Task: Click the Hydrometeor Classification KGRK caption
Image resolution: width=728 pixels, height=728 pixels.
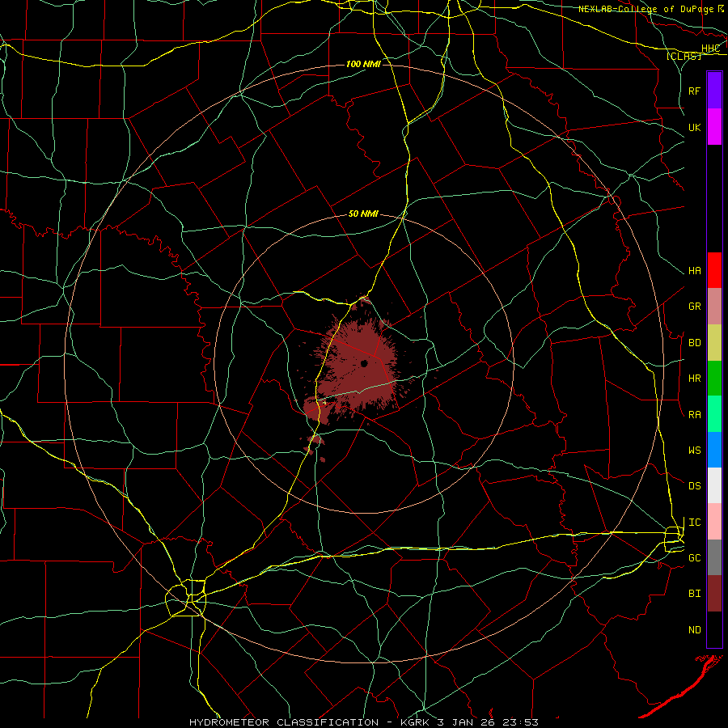Action: click(x=363, y=722)
